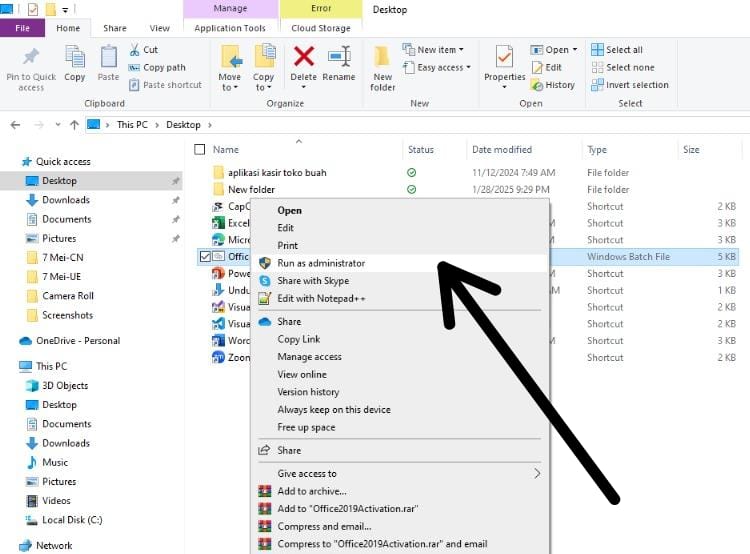Click the Select all icon
Screen dimensions: 750x554
597,50
